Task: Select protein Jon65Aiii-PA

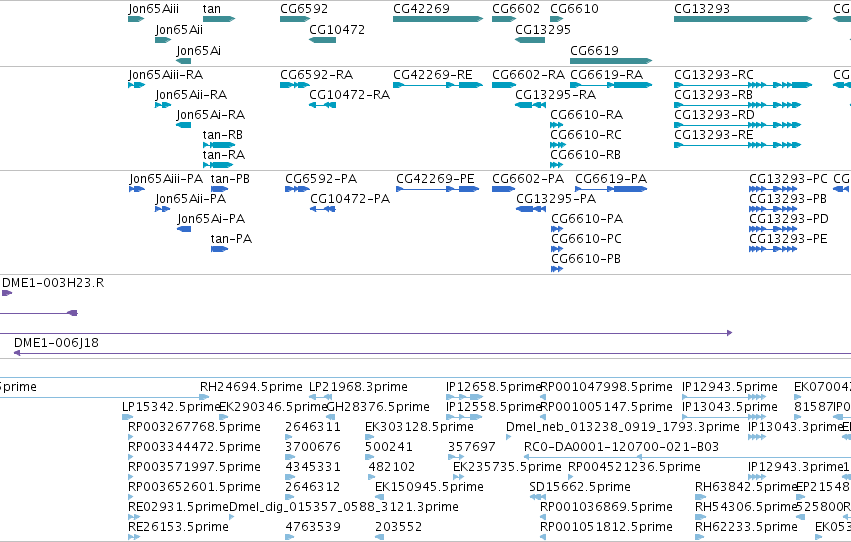Action: point(137,189)
